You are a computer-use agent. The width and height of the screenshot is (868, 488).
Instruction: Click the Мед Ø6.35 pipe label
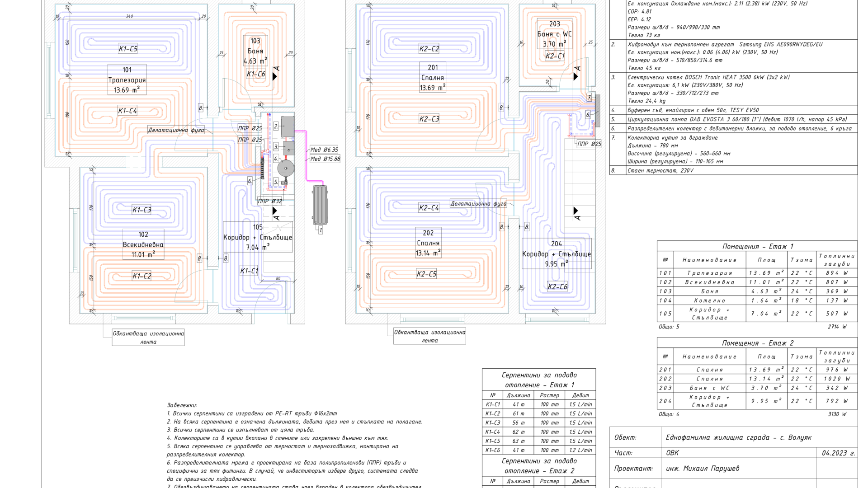point(324,150)
